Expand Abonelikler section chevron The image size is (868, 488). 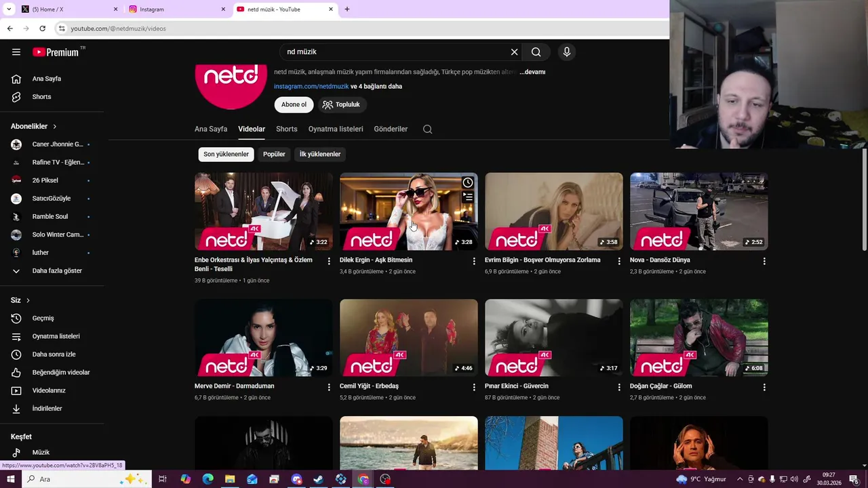[x=55, y=127]
